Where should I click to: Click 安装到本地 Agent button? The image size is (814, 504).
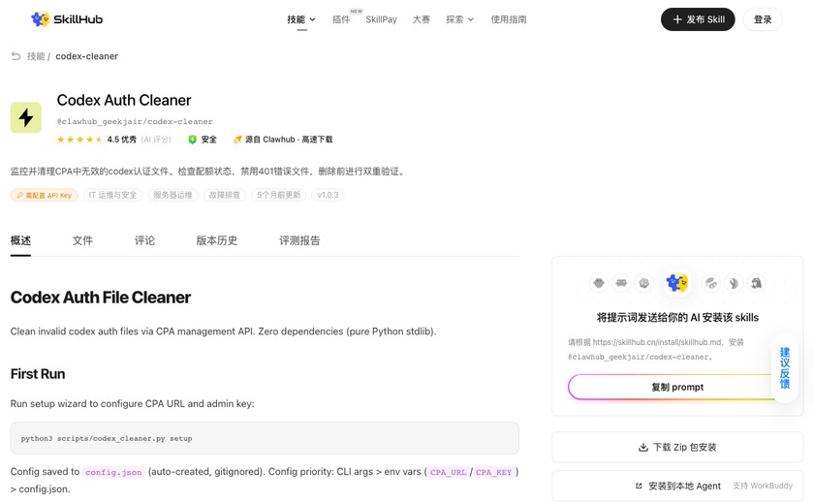(x=677, y=486)
